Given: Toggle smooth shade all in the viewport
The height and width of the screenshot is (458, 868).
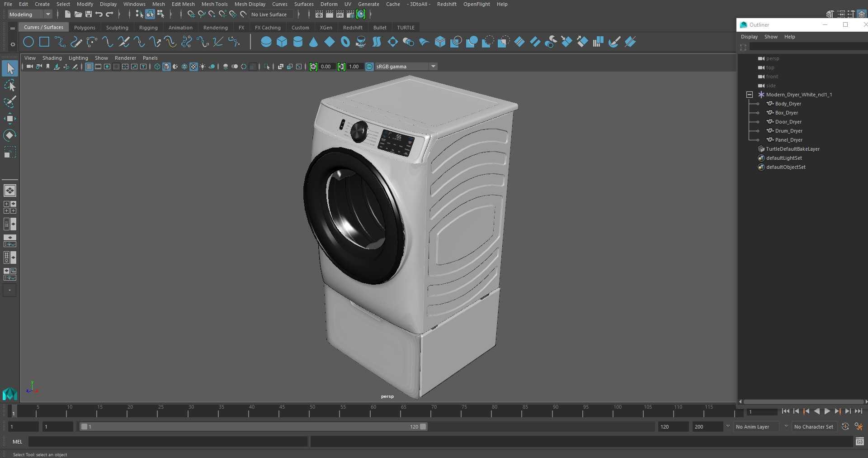Looking at the screenshot, I should pyautogui.click(x=166, y=67).
